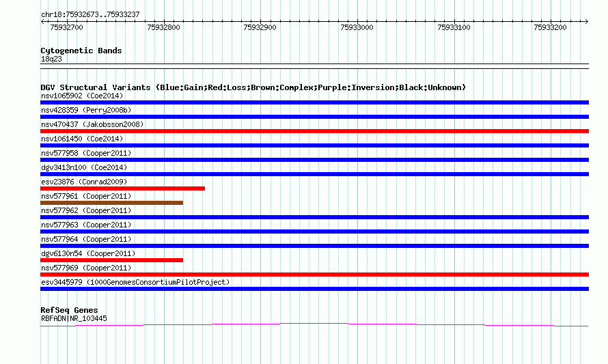Select the nsv428359 (Perry2008b) variant bar
This screenshot has width=608, height=364.
click(x=314, y=117)
